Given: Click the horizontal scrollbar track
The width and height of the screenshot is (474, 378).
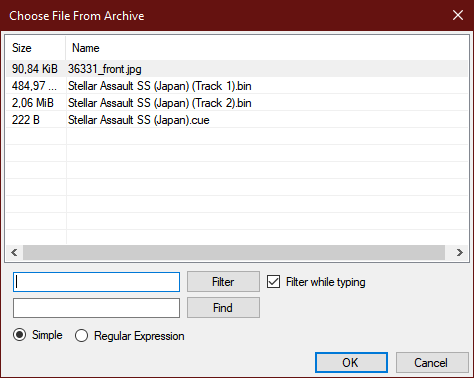Looking at the screenshot, I should (234, 252).
